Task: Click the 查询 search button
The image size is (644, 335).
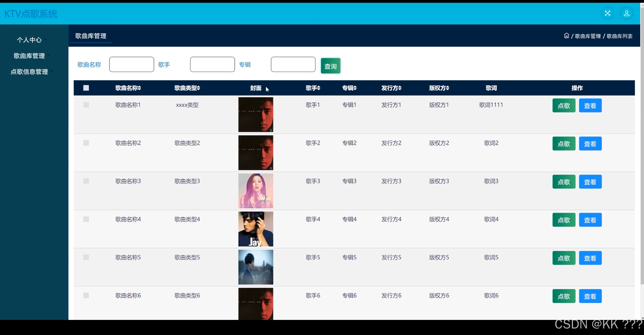Action: pyautogui.click(x=330, y=66)
